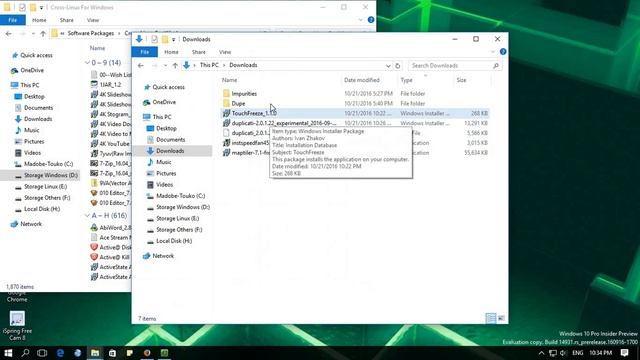Select the Impurities folder
This screenshot has width=640, height=360.
(244, 93)
